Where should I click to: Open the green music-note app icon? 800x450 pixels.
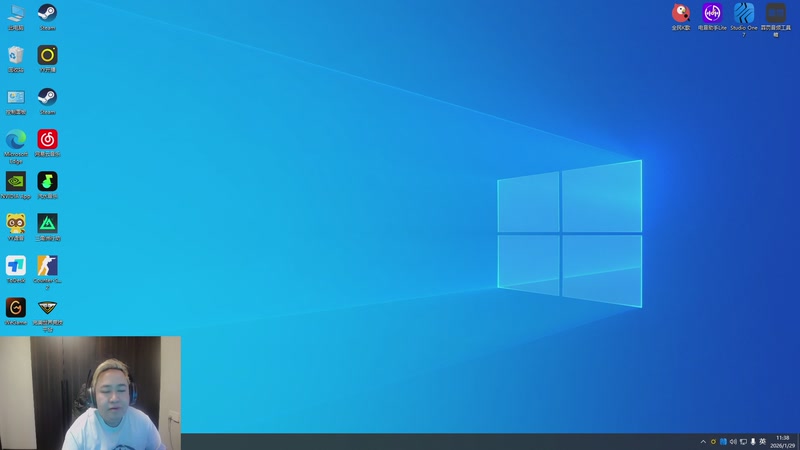[47, 185]
